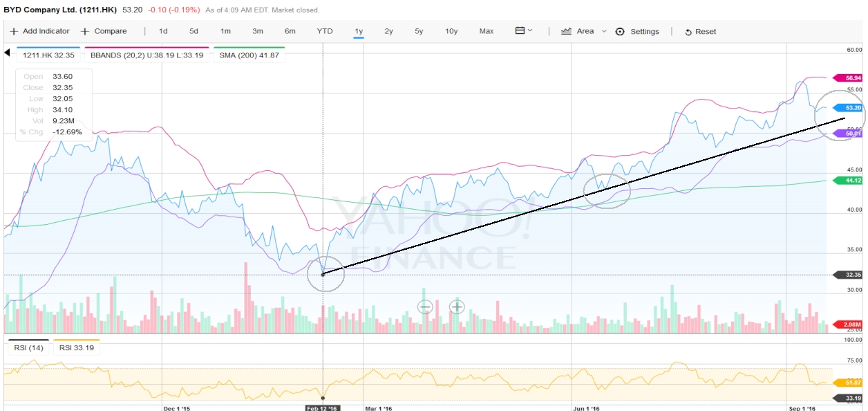Image resolution: width=868 pixels, height=411 pixels.
Task: Click the Open 33.60 tooltip value
Action: click(63, 76)
